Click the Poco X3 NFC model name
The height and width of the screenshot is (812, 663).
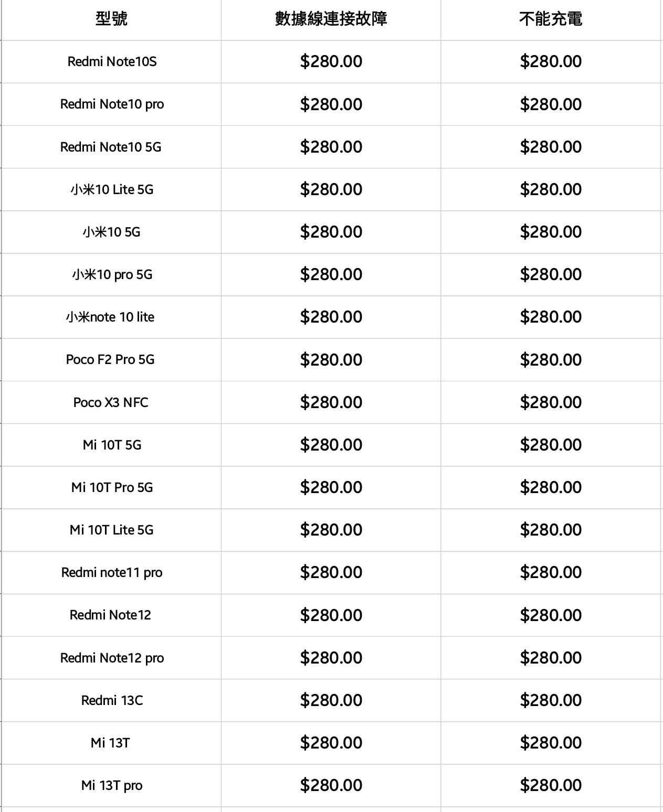click(111, 402)
